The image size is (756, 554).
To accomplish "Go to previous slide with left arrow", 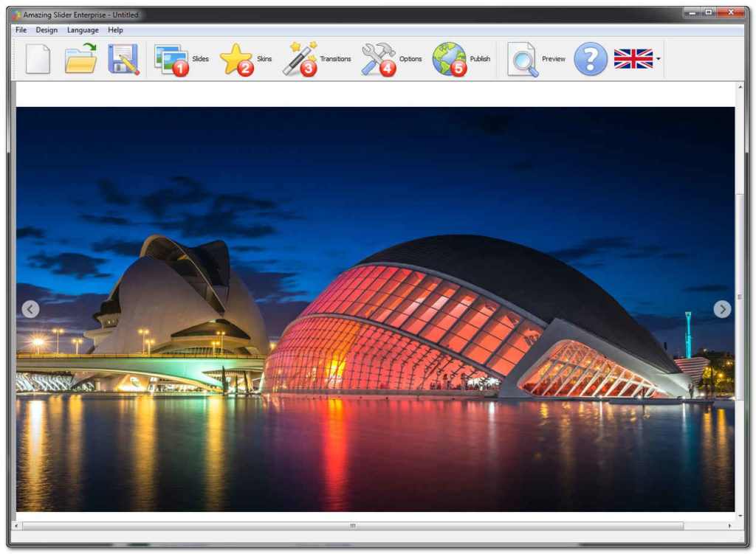I will pyautogui.click(x=30, y=309).
